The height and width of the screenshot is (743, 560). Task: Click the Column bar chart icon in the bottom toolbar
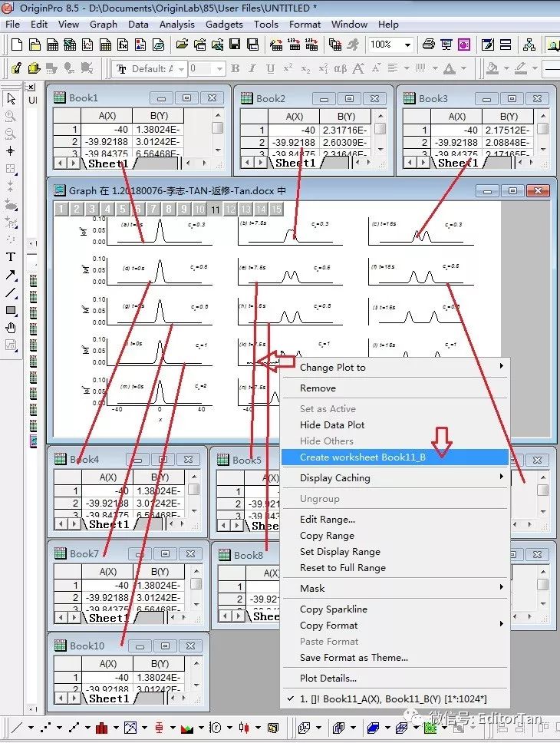[x=102, y=727]
